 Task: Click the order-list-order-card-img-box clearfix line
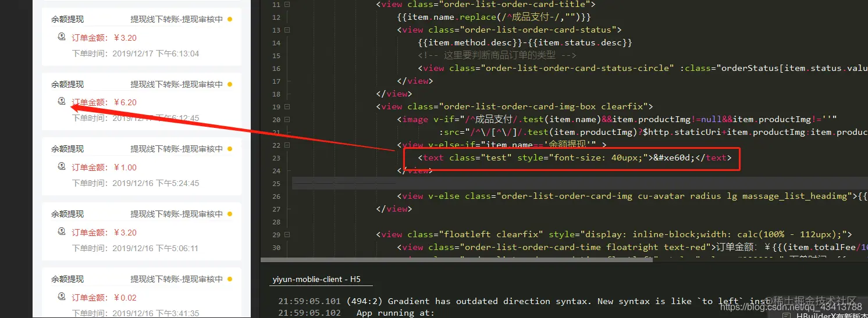click(514, 106)
